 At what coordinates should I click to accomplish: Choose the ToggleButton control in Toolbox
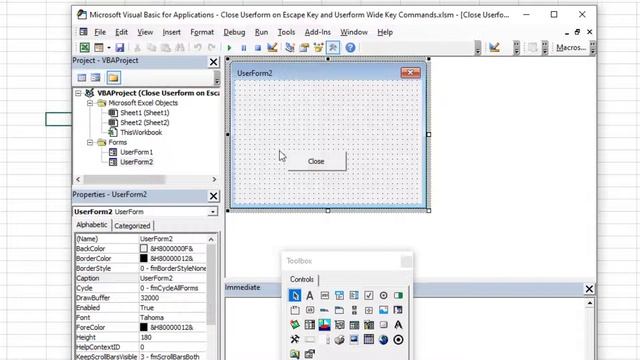pyautogui.click(x=398, y=295)
